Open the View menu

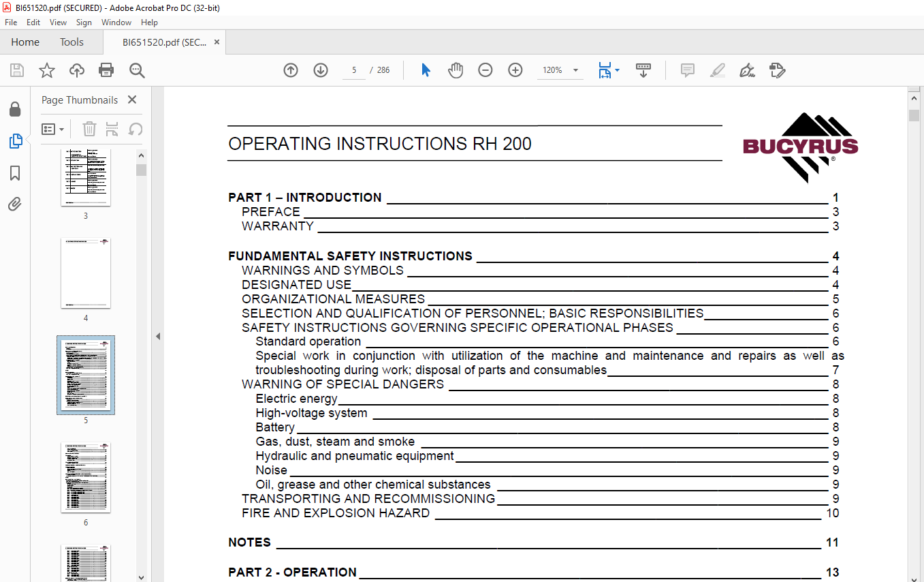[x=59, y=22]
